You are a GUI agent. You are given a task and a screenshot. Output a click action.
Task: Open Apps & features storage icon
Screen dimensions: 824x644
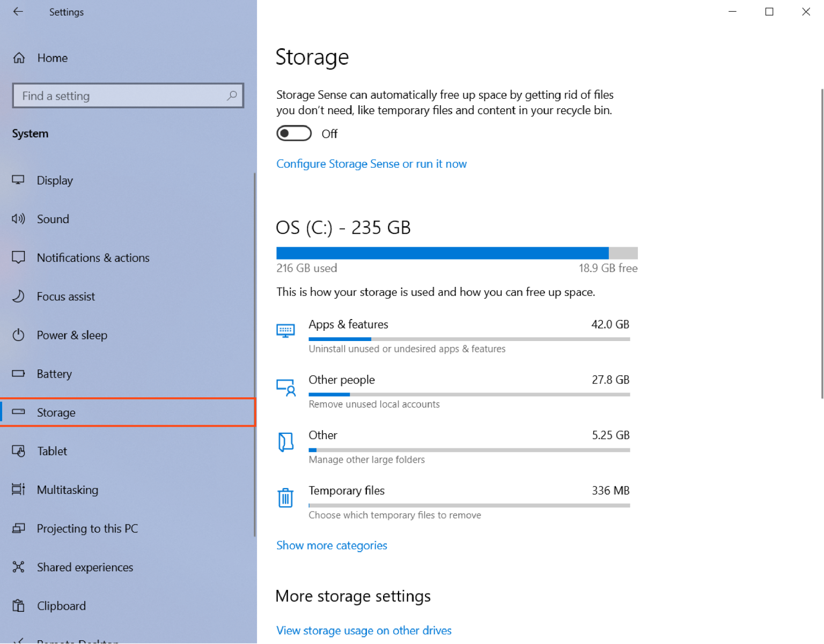click(285, 330)
